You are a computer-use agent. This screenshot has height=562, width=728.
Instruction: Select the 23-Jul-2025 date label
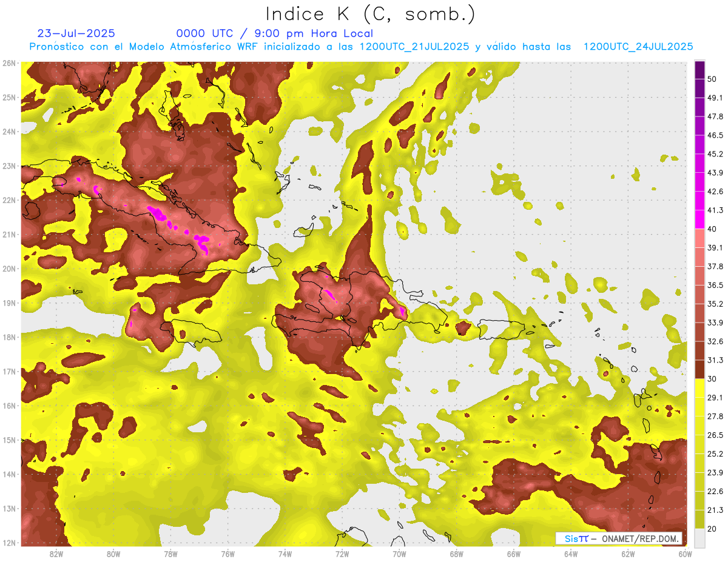[76, 33]
